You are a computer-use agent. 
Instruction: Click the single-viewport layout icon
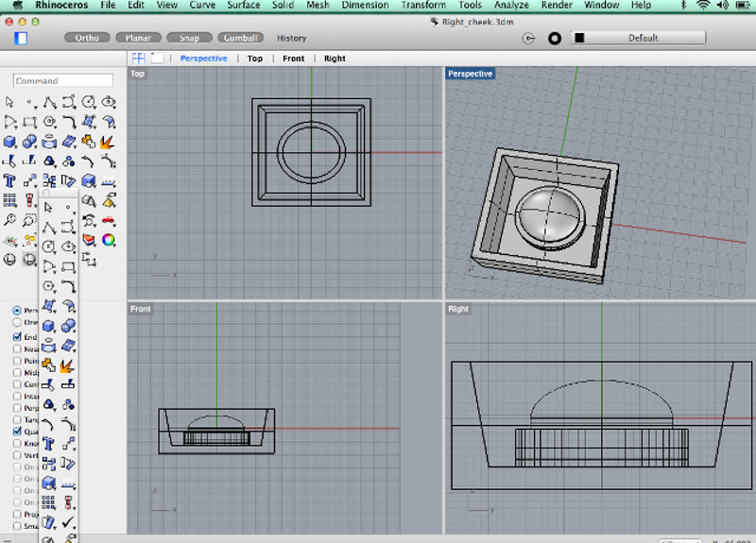coord(157,59)
